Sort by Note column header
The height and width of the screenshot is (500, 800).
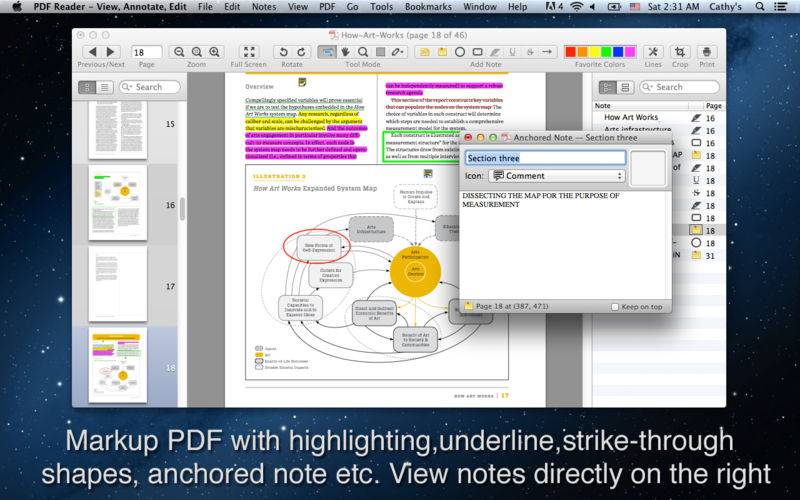click(x=641, y=106)
